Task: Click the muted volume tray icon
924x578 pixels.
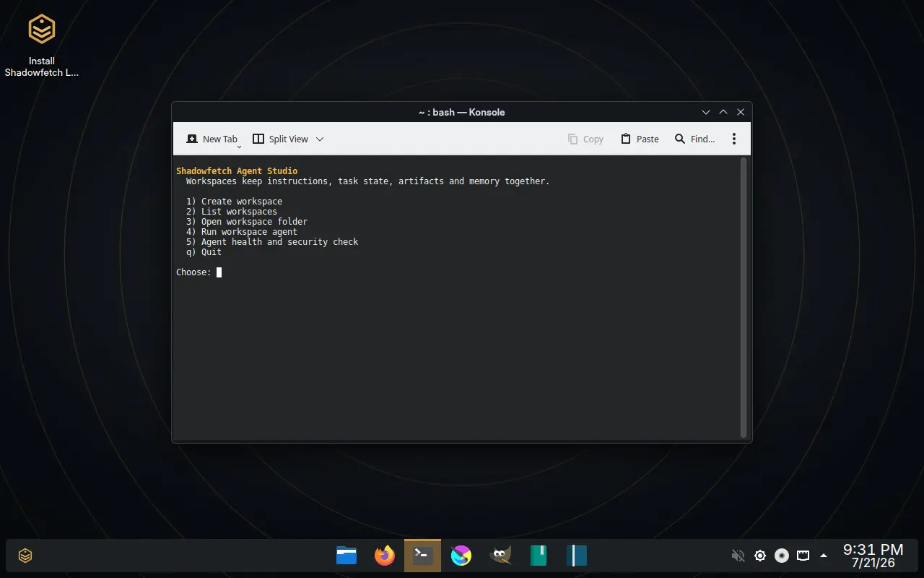Action: [738, 556]
